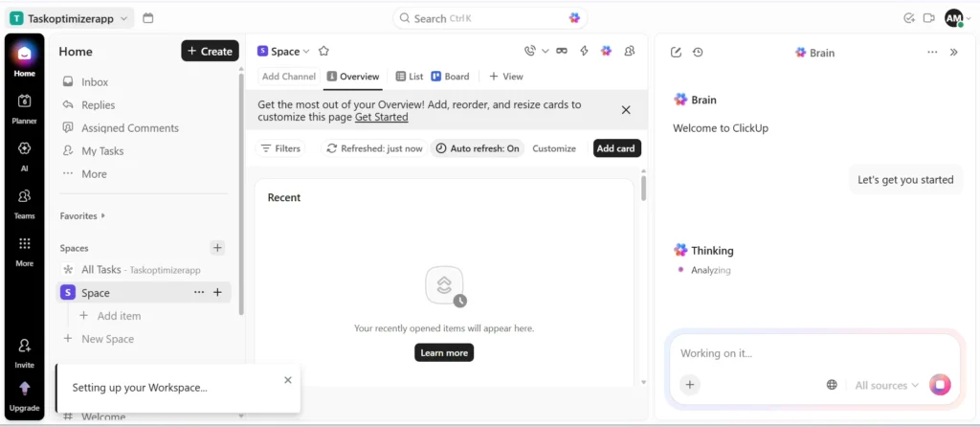Screen dimensions: 980x427
Task: Click the + View tab
Action: pos(506,77)
